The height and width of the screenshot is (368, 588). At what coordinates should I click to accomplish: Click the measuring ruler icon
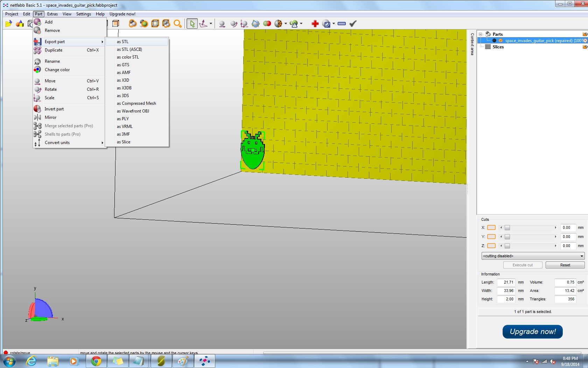pyautogui.click(x=342, y=23)
